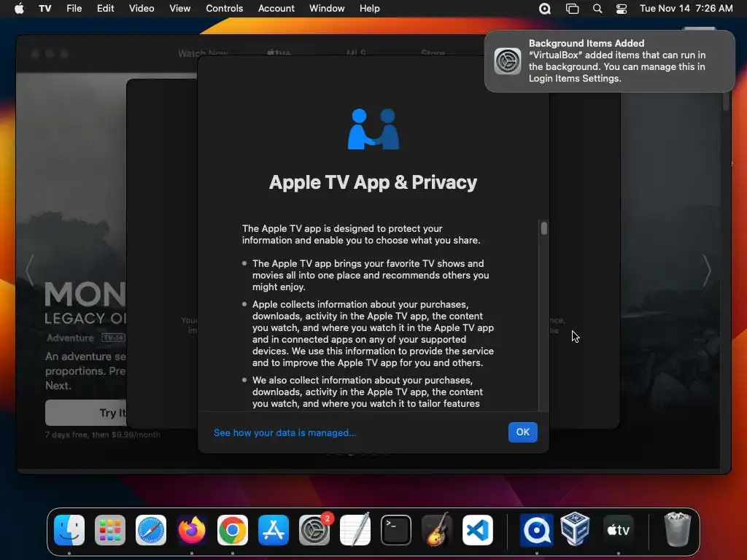Open the blue Q app in dock
Screen dimensions: 747x560
point(536,530)
